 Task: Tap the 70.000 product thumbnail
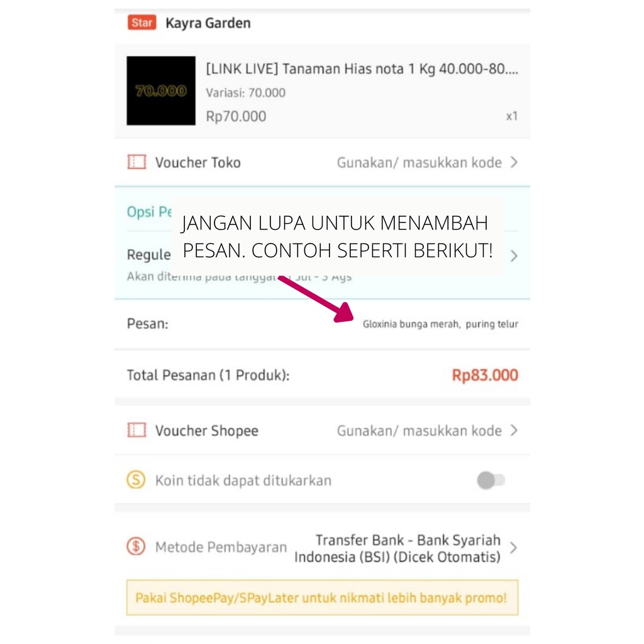tap(161, 91)
